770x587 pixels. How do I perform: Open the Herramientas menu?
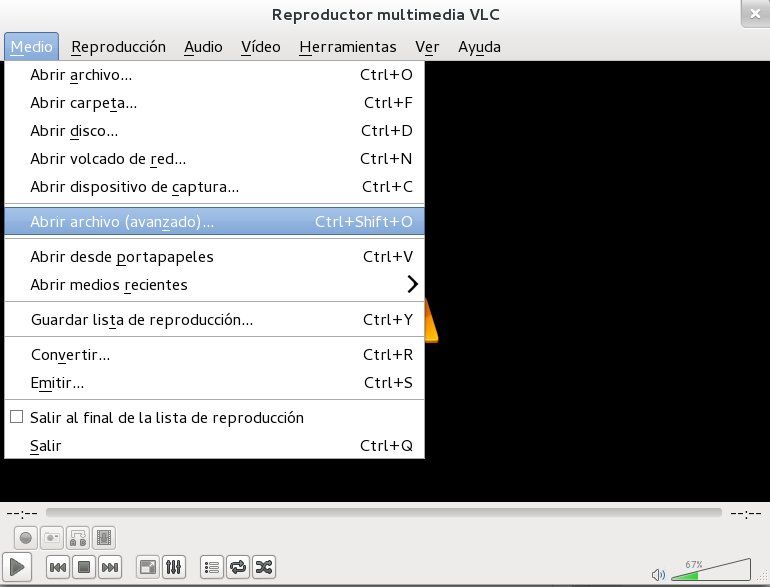click(348, 47)
